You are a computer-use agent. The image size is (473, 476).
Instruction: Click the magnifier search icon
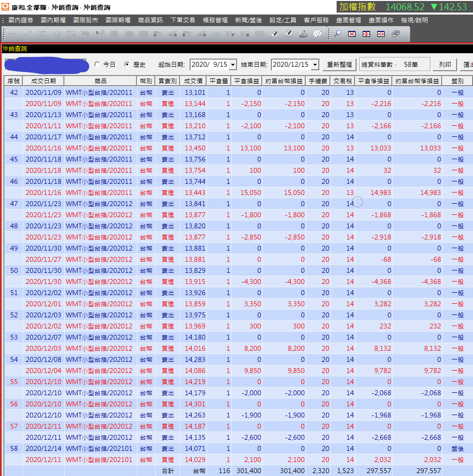pyautogui.click(x=337, y=34)
